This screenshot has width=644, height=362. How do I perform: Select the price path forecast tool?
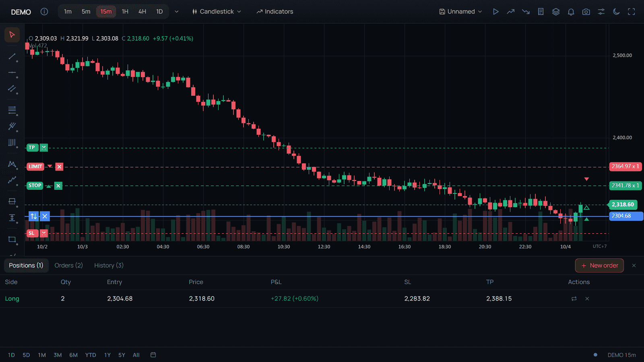click(12, 180)
